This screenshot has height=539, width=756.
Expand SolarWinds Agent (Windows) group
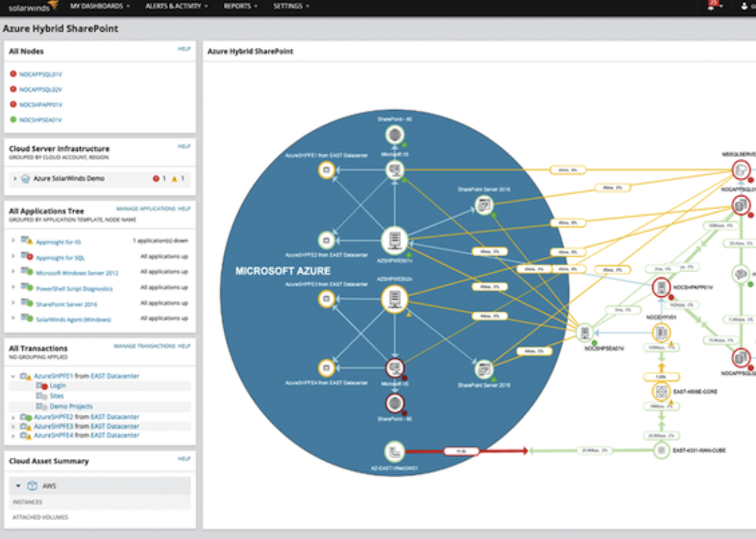13,318
